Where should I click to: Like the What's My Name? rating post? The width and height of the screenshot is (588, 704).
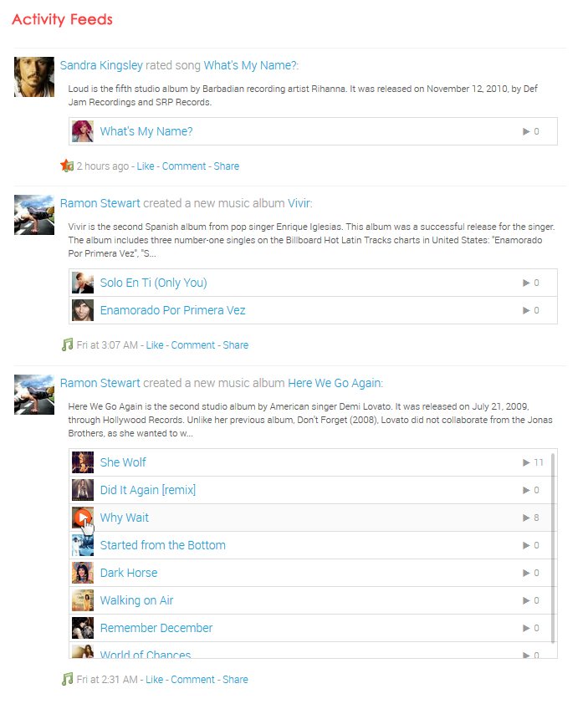point(146,166)
